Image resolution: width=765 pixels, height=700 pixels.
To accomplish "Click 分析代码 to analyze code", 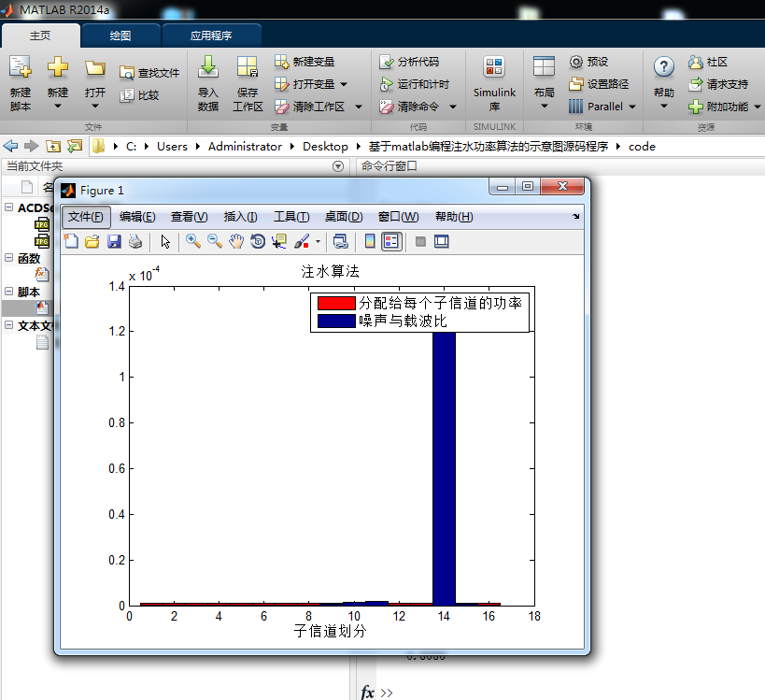I will pyautogui.click(x=409, y=62).
